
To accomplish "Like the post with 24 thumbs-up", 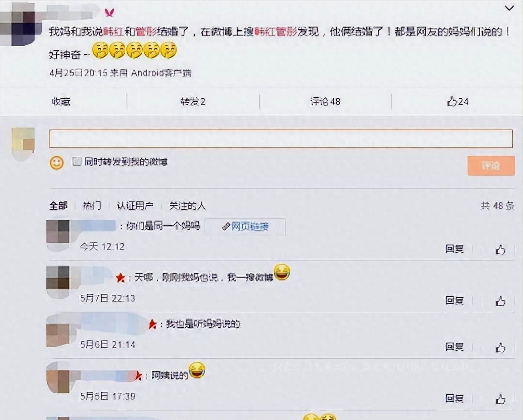I will [x=458, y=101].
